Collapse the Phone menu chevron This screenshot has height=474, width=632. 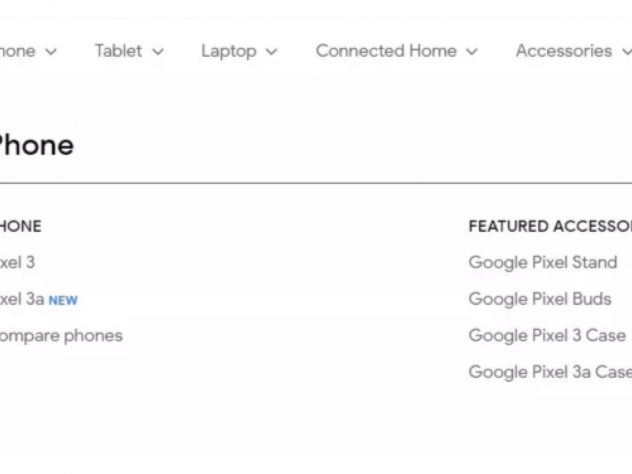point(51,51)
